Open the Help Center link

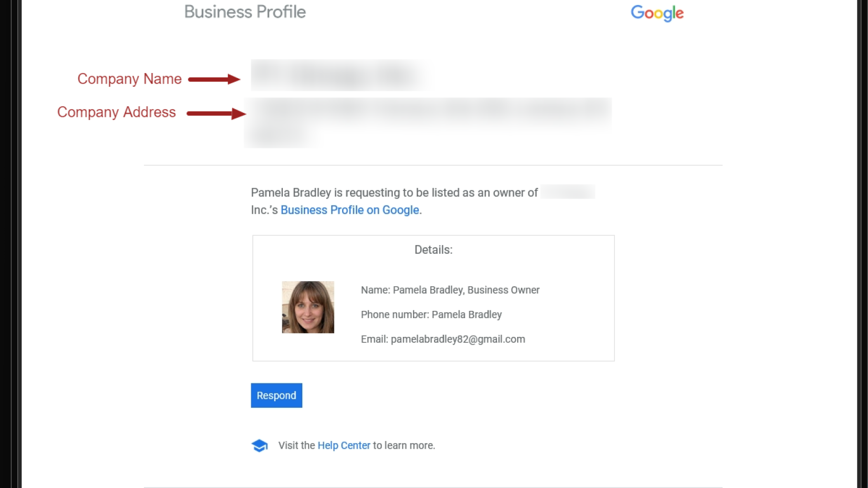[x=343, y=445]
